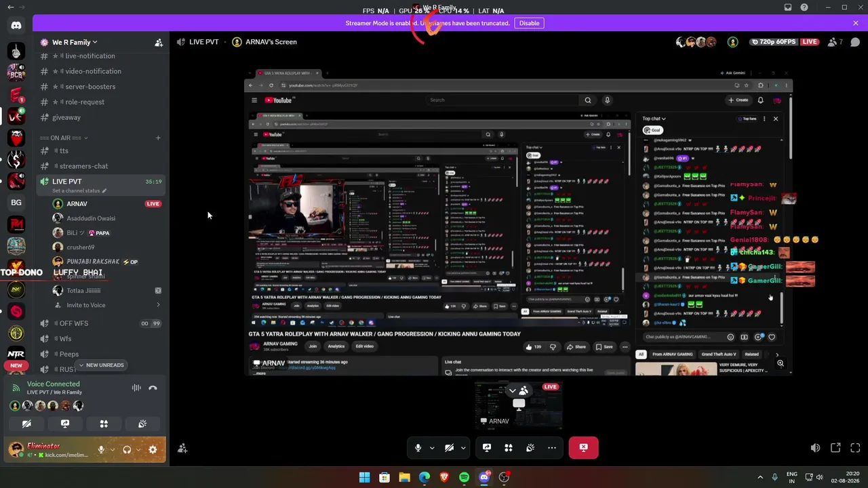868x488 pixels.
Task: Open the giveaway channel
Action: point(100,117)
